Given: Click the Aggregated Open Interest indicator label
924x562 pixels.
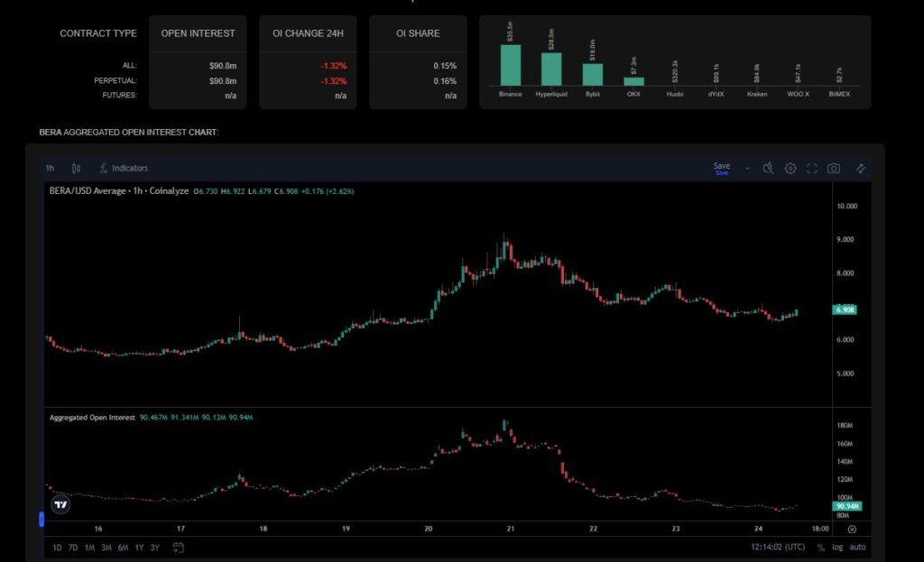Looking at the screenshot, I should tap(92, 417).
